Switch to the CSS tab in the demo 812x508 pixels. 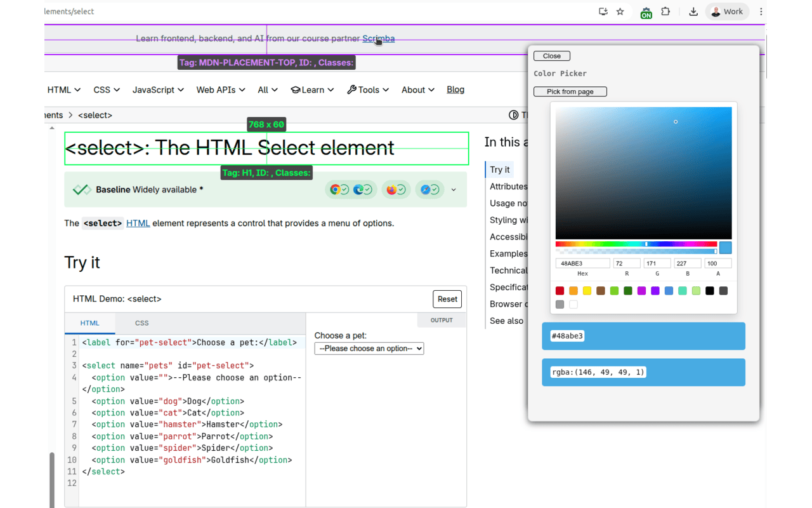click(x=141, y=323)
